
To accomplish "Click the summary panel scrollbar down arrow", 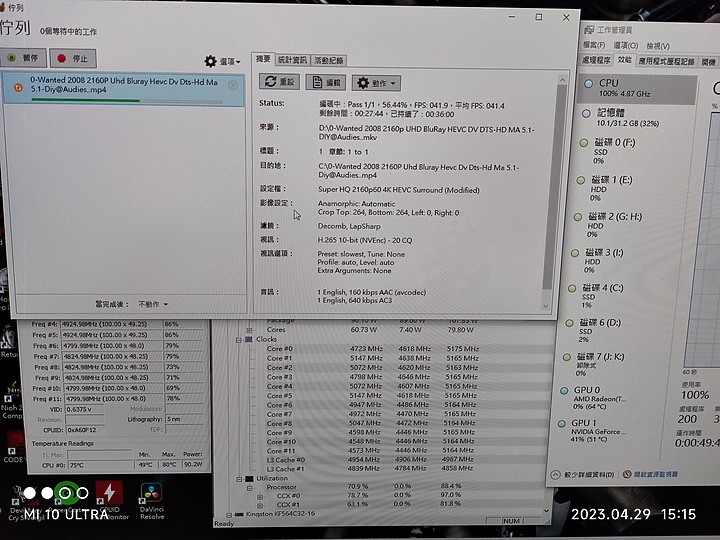I will pyautogui.click(x=546, y=306).
